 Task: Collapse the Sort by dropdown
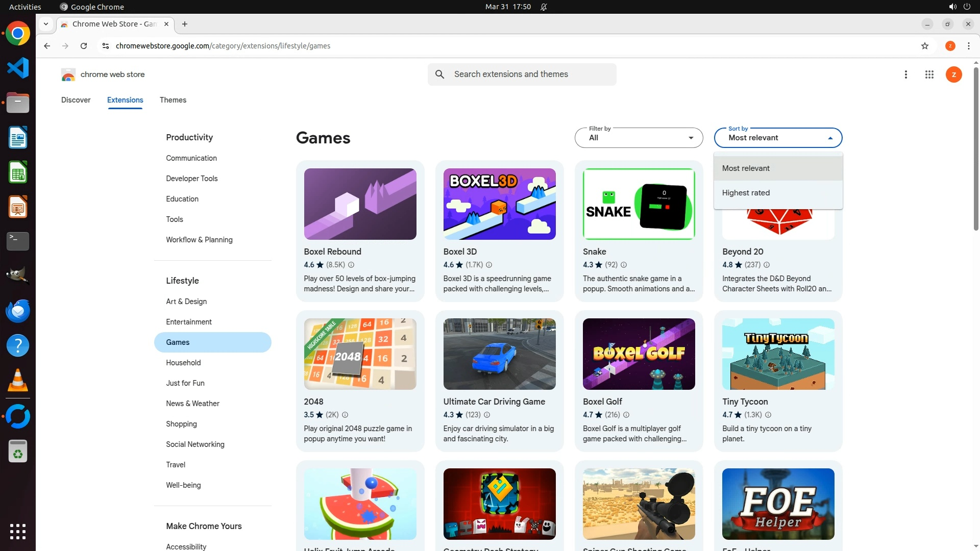[778, 138]
